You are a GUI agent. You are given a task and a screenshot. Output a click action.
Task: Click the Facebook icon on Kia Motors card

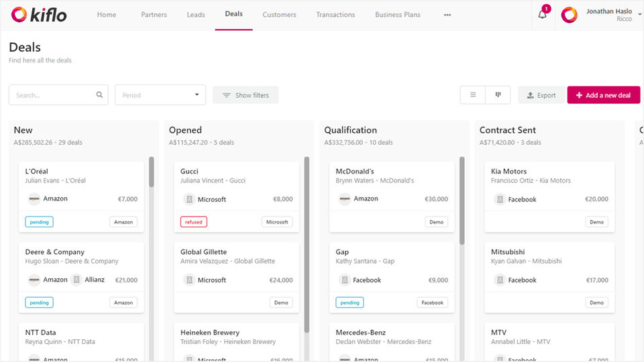tap(499, 199)
